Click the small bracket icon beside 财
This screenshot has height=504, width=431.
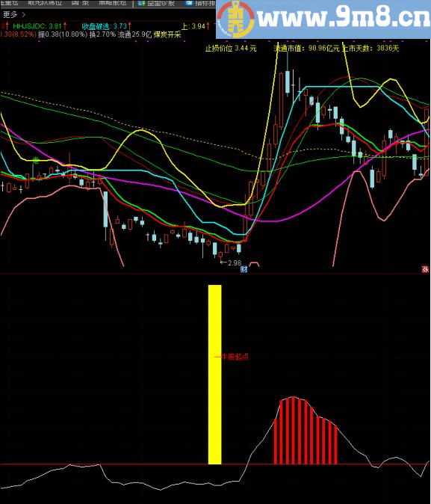coord(255,265)
